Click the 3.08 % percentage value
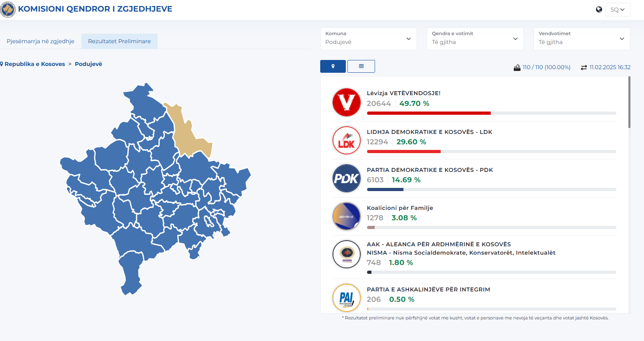Image resolution: width=644 pixels, height=341 pixels. 404,218
